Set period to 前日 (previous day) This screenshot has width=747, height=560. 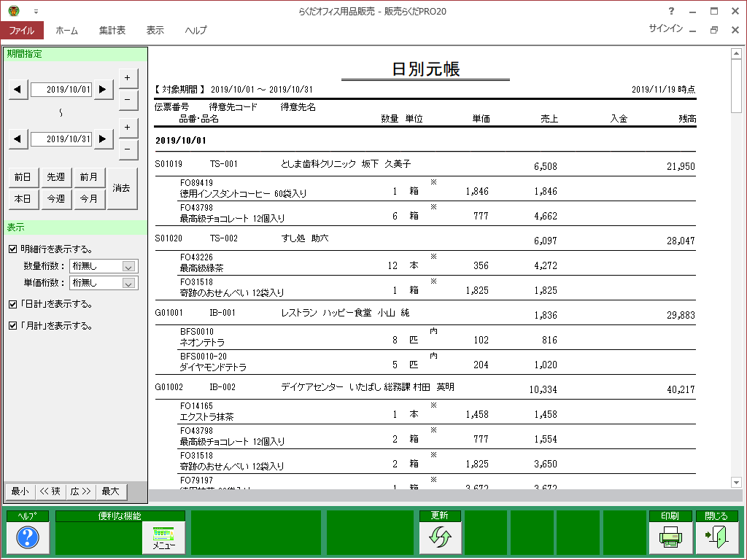[x=23, y=177]
